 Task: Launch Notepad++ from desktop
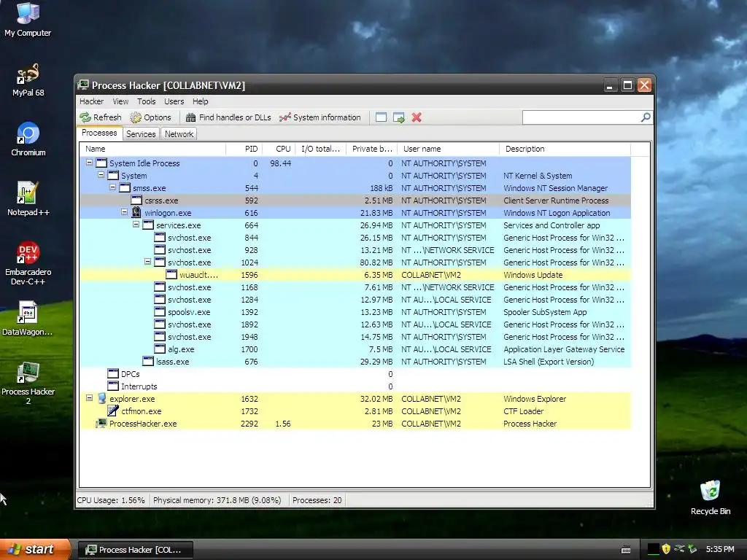click(x=28, y=199)
